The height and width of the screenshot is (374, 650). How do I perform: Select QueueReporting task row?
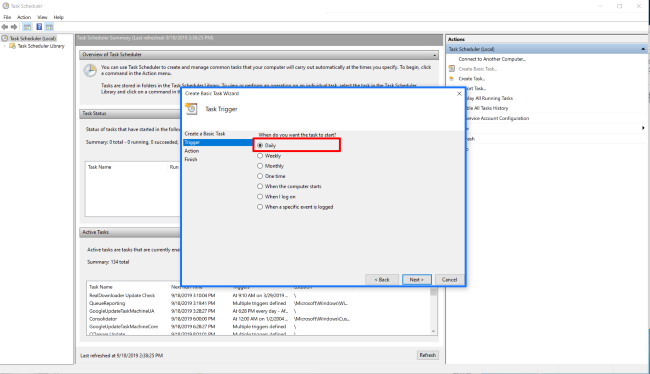[259, 304]
